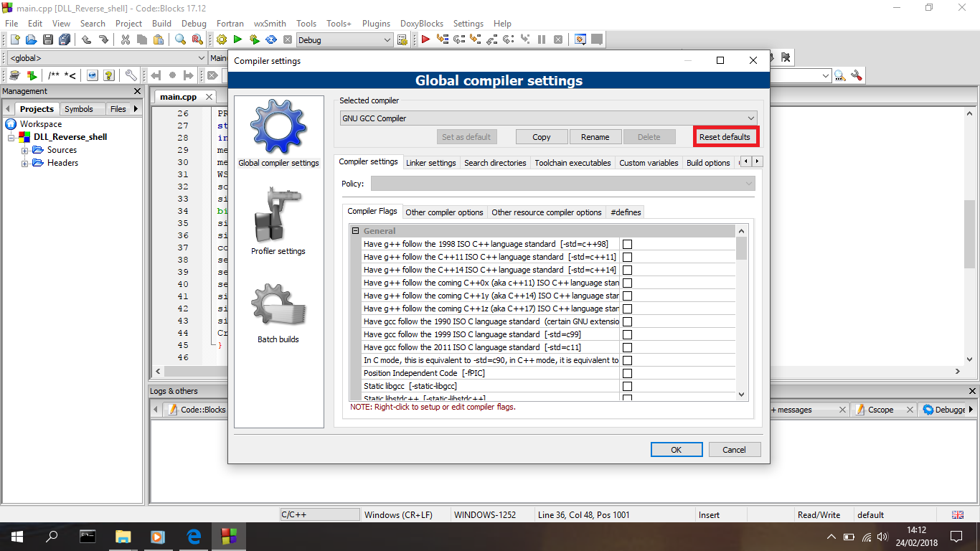Click the Build and run icon
Screen dimensions: 980x551
point(254,39)
